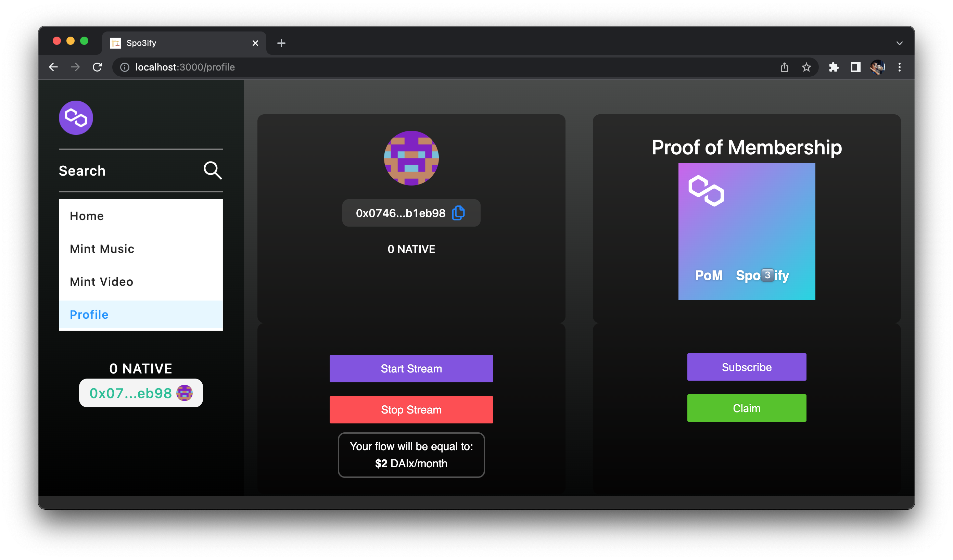Image resolution: width=953 pixels, height=560 pixels.
Task: Open the browser three-dot menu
Action: tap(900, 67)
